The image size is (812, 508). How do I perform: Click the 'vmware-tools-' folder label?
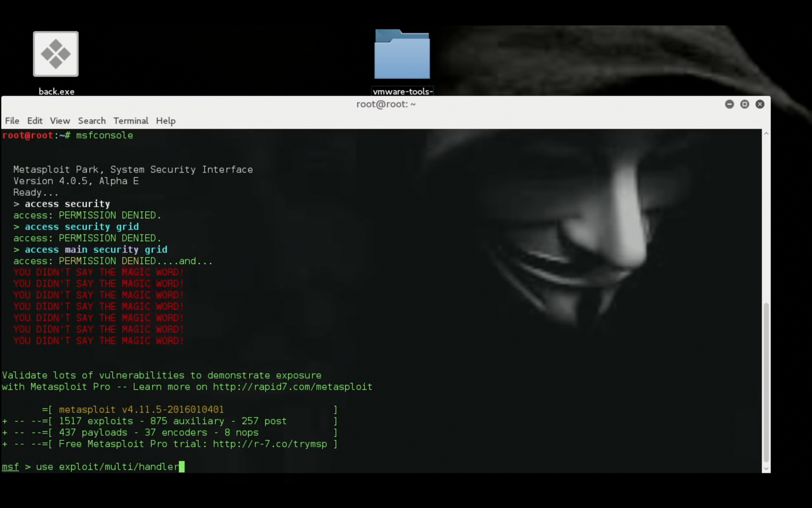[403, 91]
